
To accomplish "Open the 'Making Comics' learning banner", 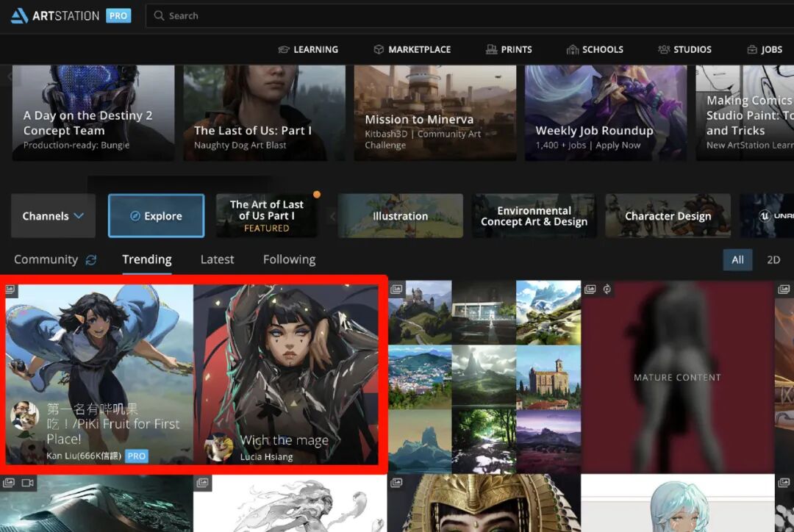I will [x=745, y=113].
